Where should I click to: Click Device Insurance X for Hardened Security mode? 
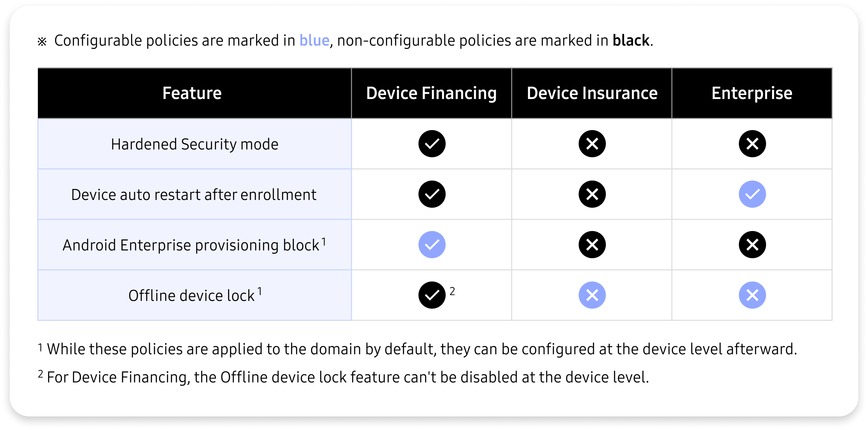click(x=592, y=144)
